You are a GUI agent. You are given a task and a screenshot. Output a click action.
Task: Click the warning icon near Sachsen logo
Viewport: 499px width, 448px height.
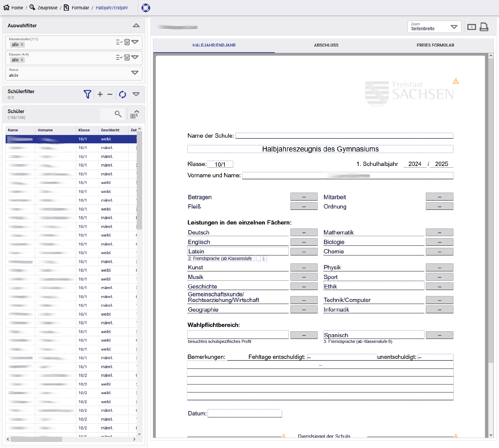click(x=456, y=81)
